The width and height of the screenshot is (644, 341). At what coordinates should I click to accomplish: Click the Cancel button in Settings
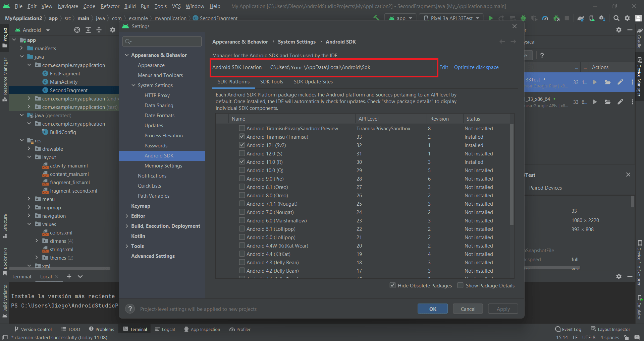tap(468, 309)
